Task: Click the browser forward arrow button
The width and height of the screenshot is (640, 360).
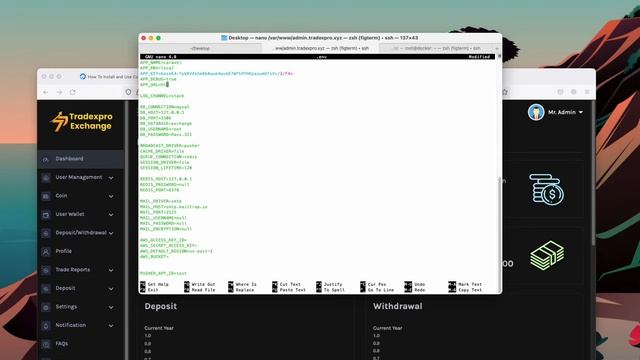Action: 59,92
